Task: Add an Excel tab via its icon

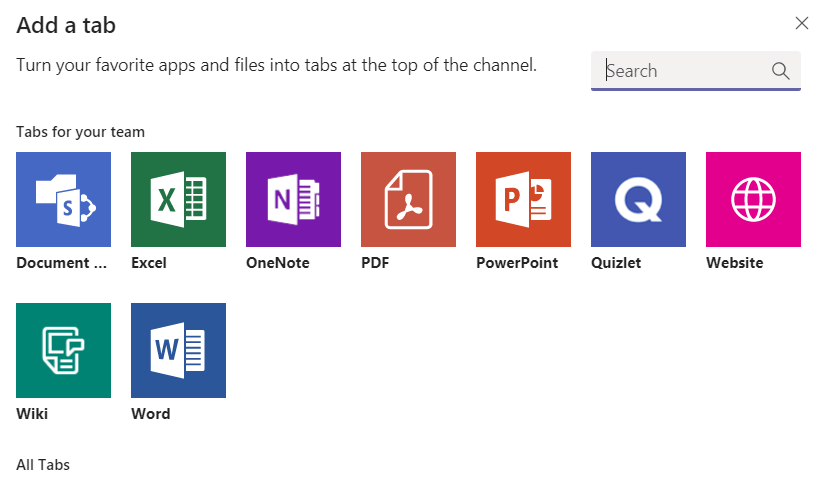Action: coord(178,199)
